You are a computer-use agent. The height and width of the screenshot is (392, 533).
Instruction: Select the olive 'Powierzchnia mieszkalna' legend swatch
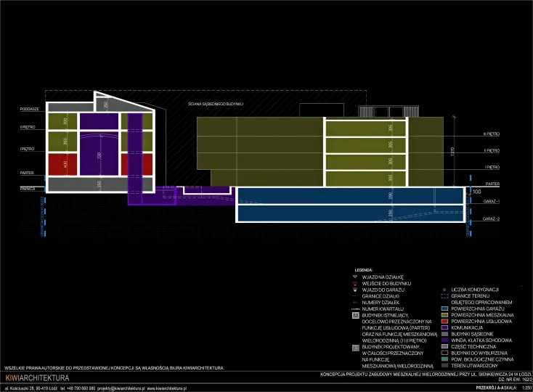click(444, 316)
